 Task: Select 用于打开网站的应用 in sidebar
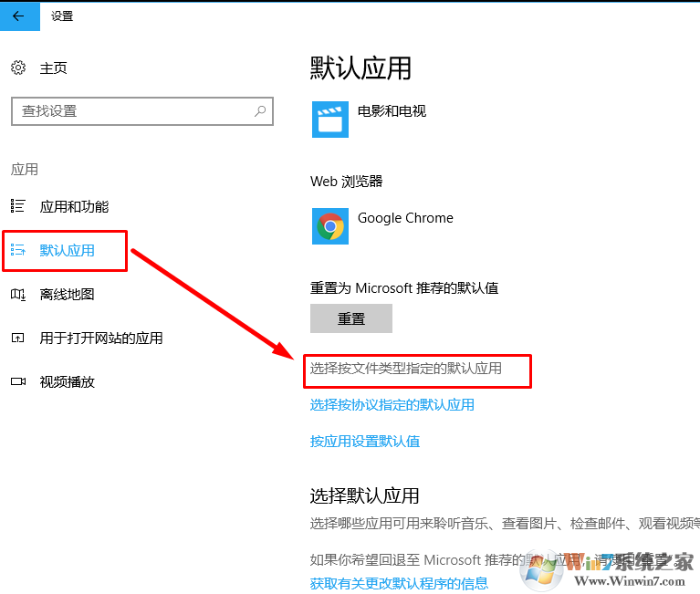pos(101,338)
